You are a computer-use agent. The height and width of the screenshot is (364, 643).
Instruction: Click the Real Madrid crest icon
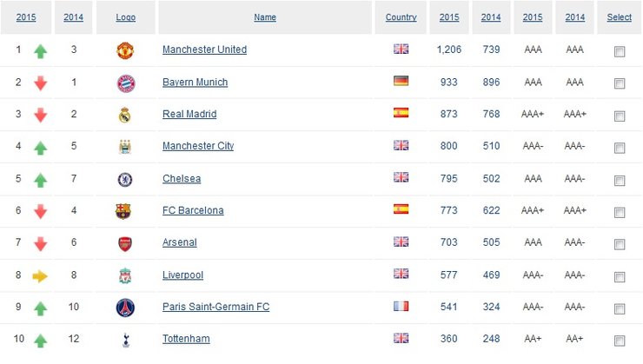(125, 115)
